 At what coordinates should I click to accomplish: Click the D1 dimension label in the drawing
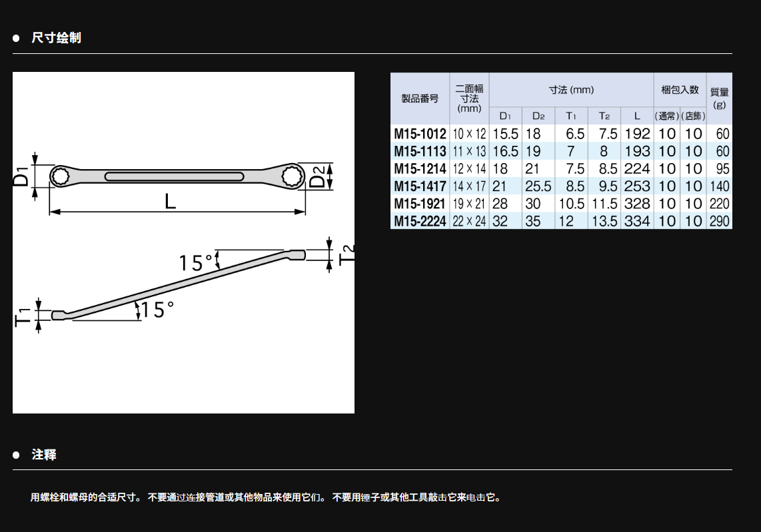(23, 177)
